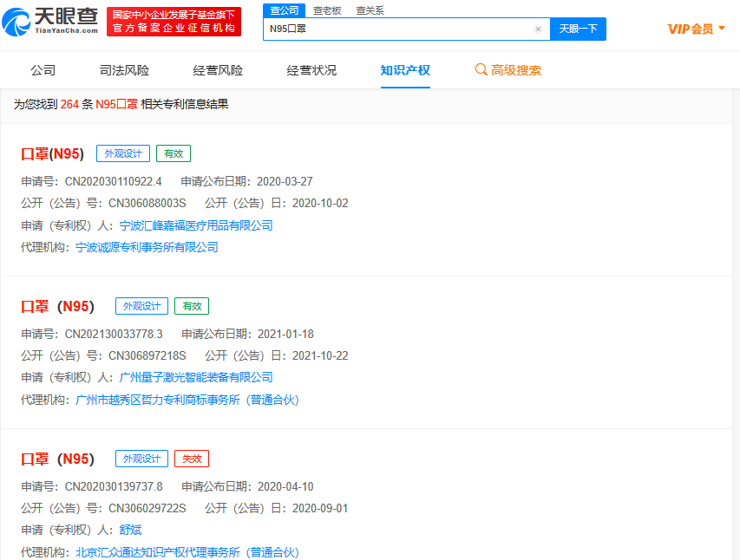Click application date 2021-01-18
The image size is (740, 560).
[285, 334]
